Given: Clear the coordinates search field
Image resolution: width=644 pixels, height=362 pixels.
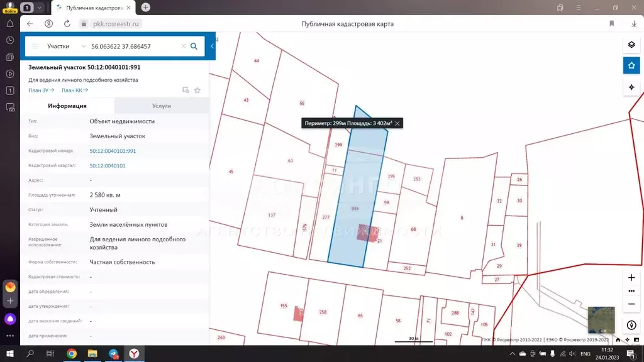Looking at the screenshot, I should tap(184, 47).
